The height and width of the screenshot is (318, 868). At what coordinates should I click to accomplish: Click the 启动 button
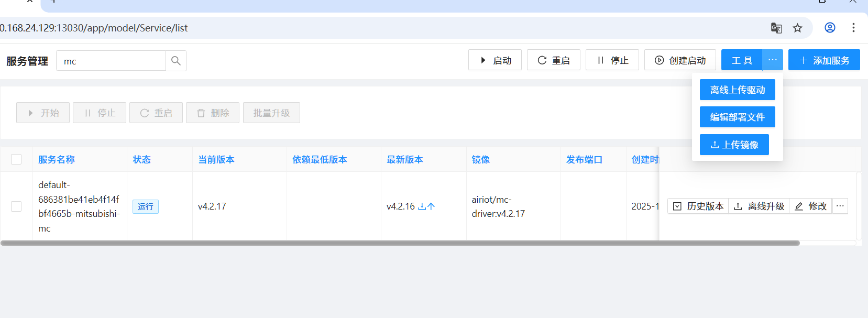tap(495, 60)
